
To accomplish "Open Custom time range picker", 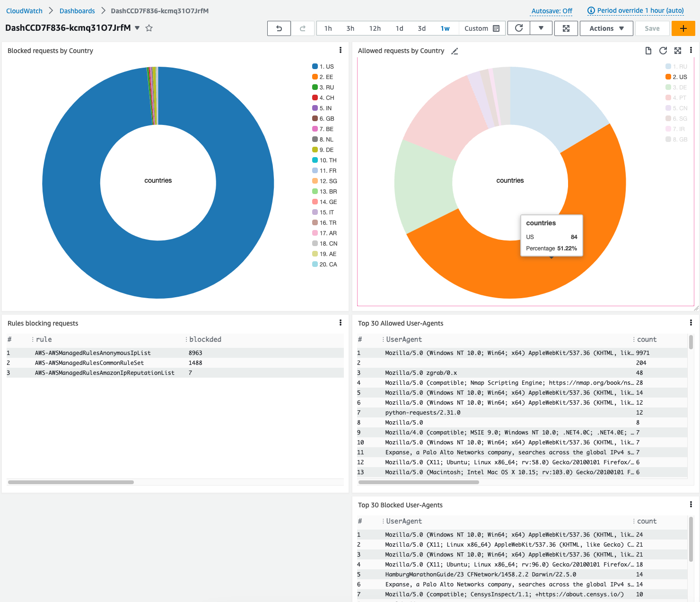I will coord(481,28).
